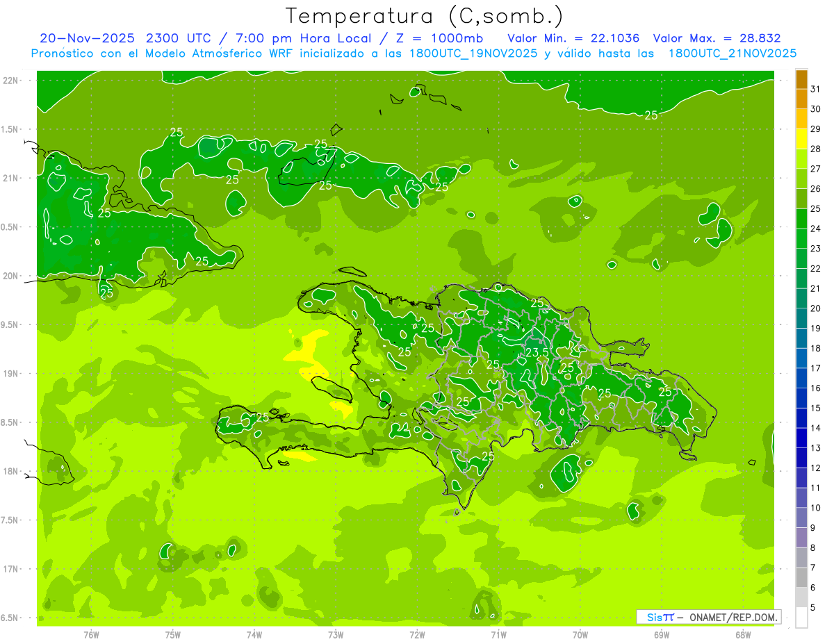Click the "76W" longitude axis label
The width and height of the screenshot is (834, 644).
point(91,635)
